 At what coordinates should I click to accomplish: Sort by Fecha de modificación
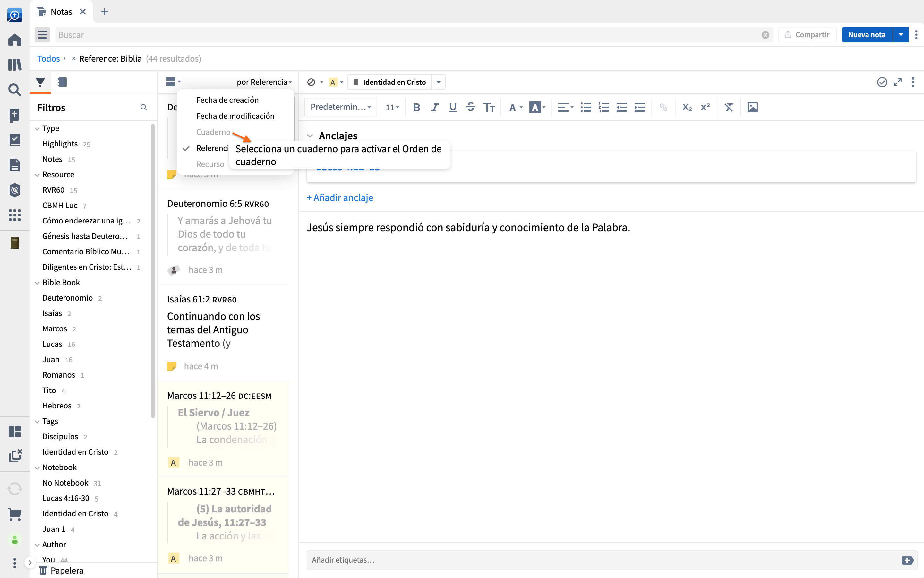[x=235, y=116]
